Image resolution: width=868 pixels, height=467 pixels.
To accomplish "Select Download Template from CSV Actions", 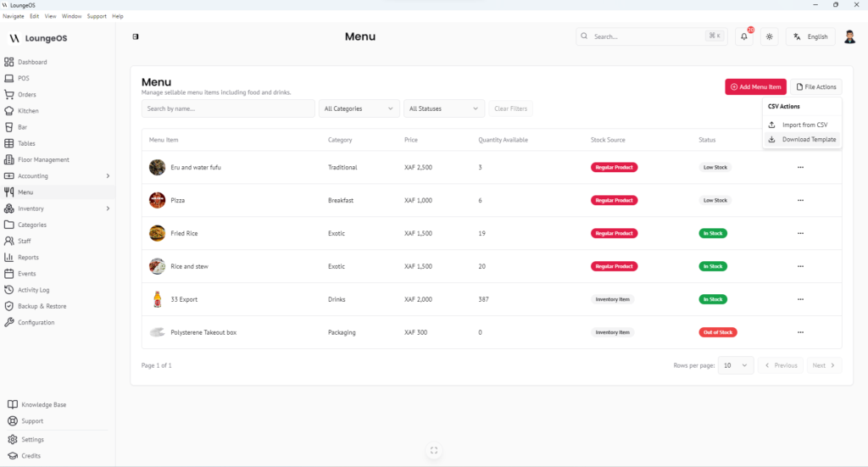I will [x=808, y=140].
